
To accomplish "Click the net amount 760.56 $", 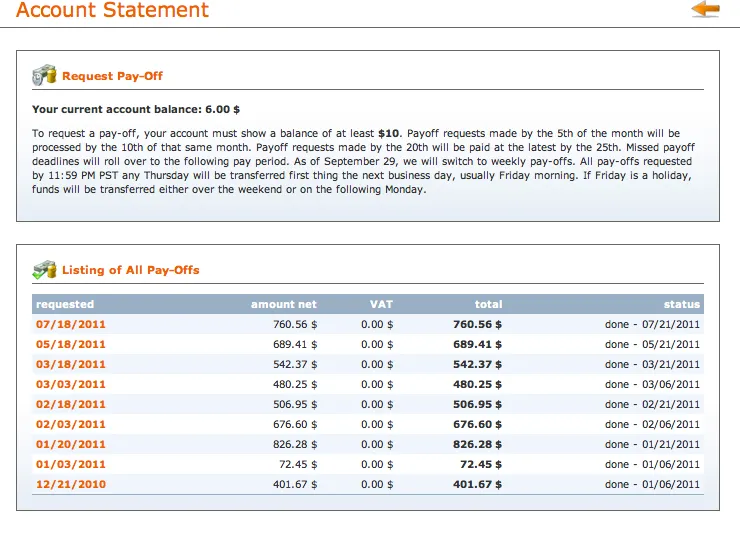I will click(x=295, y=324).
